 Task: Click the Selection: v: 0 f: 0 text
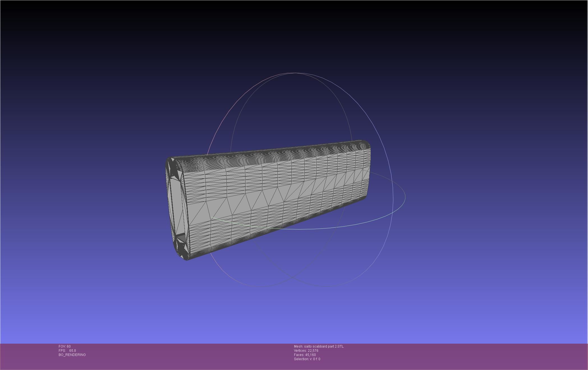pyautogui.click(x=307, y=359)
